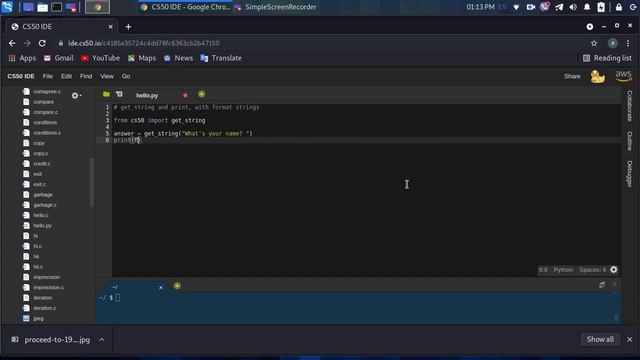The image size is (640, 360).
Task: Open compare.c in the file tree
Action: point(46,112)
